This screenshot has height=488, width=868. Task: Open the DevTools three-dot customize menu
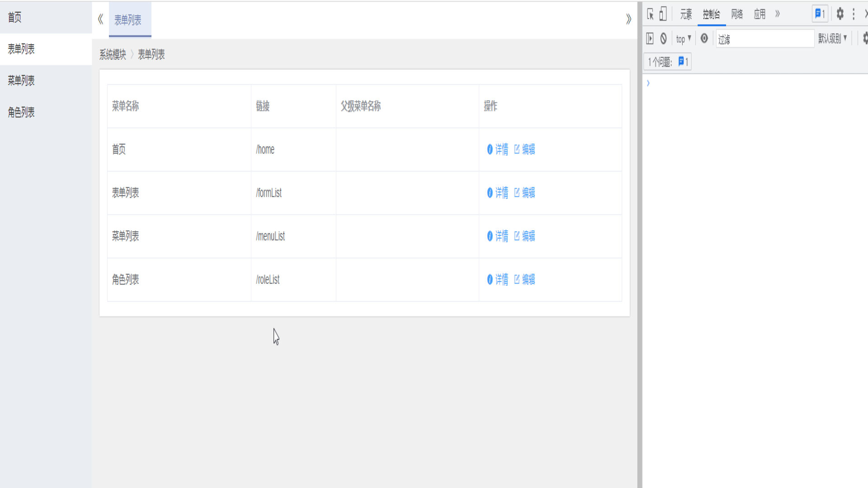pos(854,14)
